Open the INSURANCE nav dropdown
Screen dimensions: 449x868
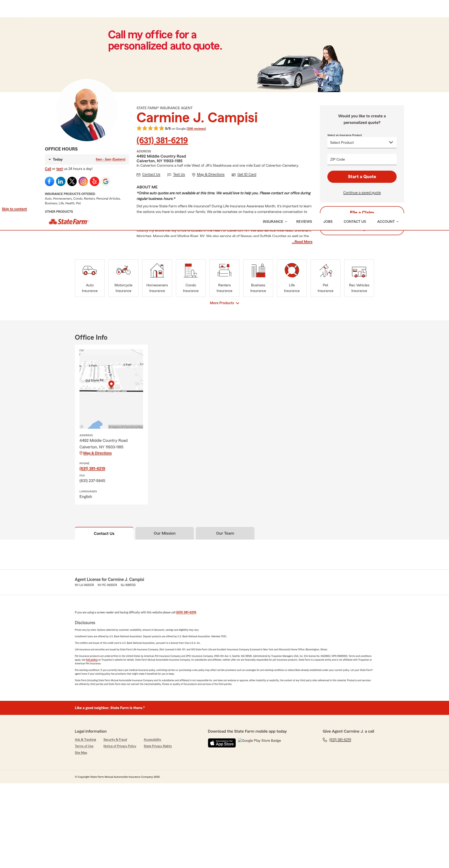coord(275,222)
